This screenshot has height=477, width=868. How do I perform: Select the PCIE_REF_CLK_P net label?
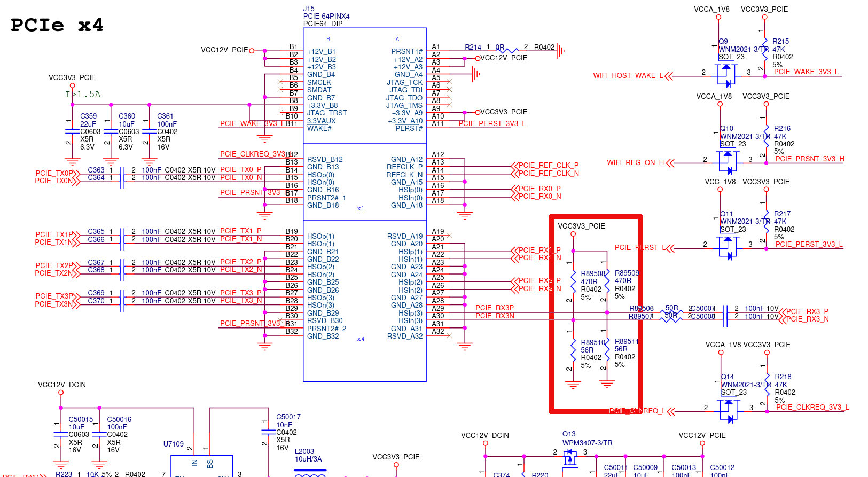(548, 166)
